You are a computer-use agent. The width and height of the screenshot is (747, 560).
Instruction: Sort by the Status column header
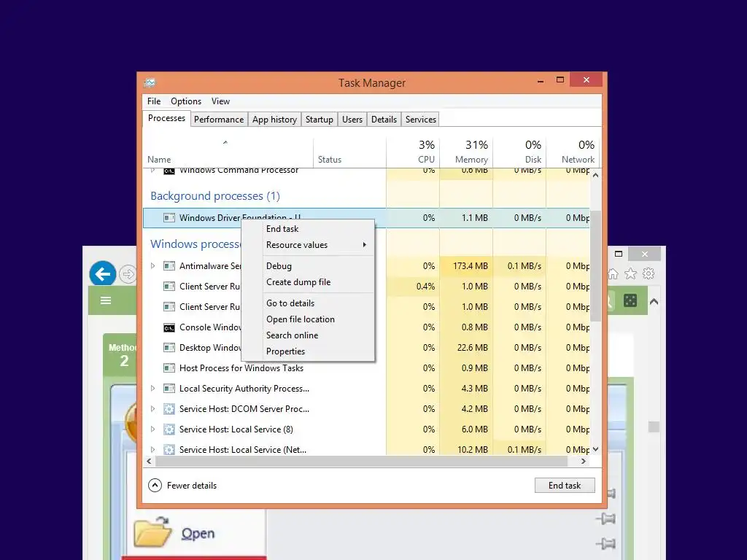click(x=349, y=152)
